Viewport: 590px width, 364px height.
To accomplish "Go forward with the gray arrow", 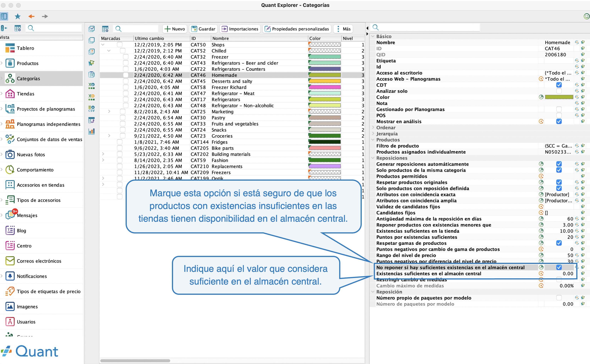I will [x=45, y=16].
